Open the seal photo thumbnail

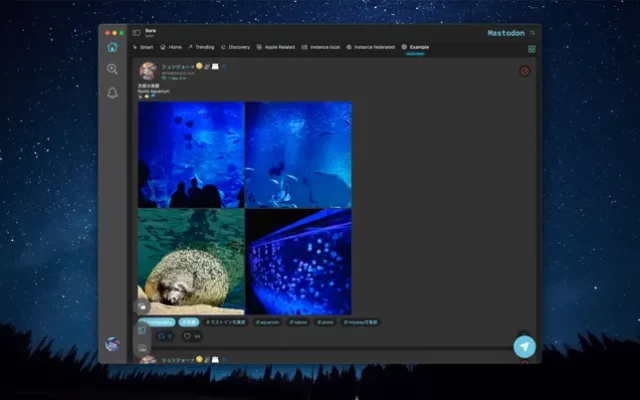click(190, 261)
